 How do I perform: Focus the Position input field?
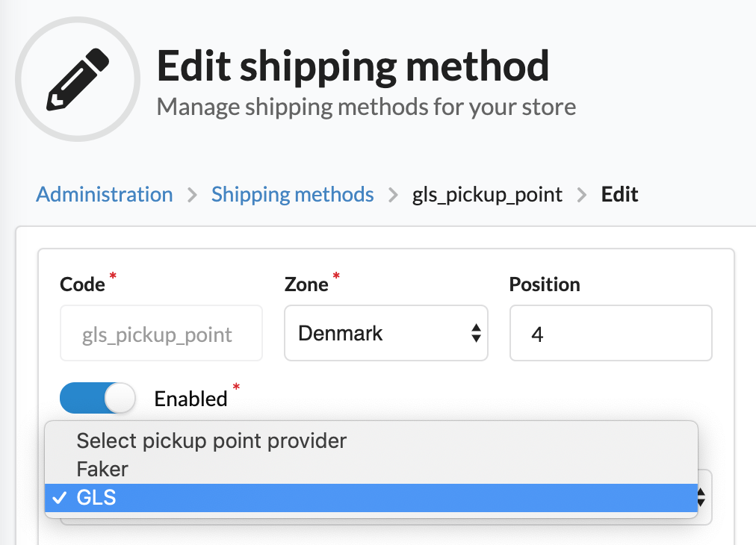pos(610,333)
